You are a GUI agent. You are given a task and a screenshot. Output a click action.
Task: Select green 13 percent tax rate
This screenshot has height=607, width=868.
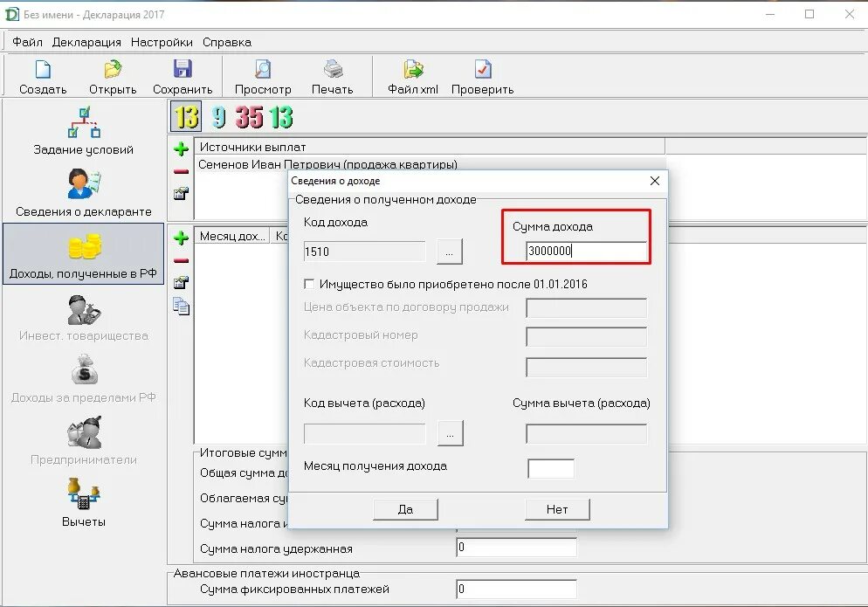click(x=280, y=117)
